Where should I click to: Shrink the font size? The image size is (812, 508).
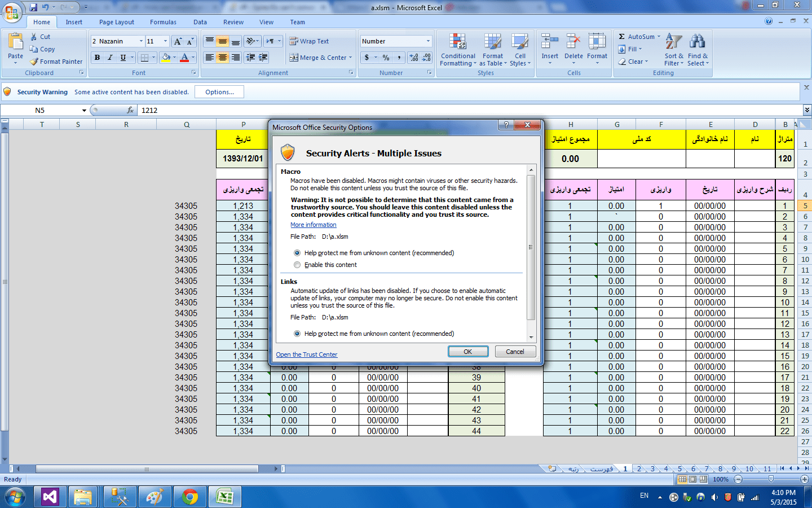[190, 41]
